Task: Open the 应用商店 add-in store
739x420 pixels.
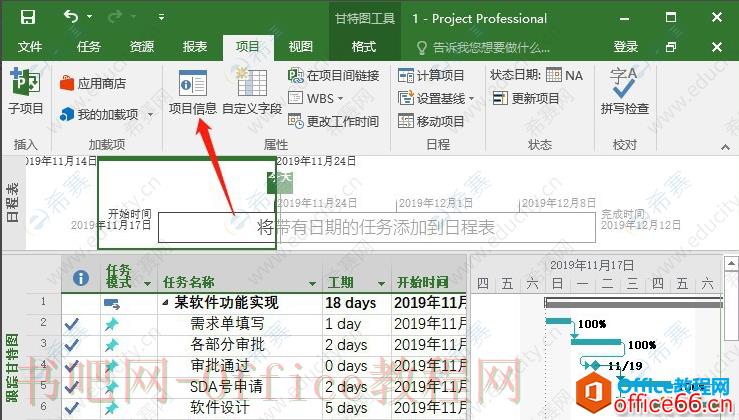Action: coord(93,83)
